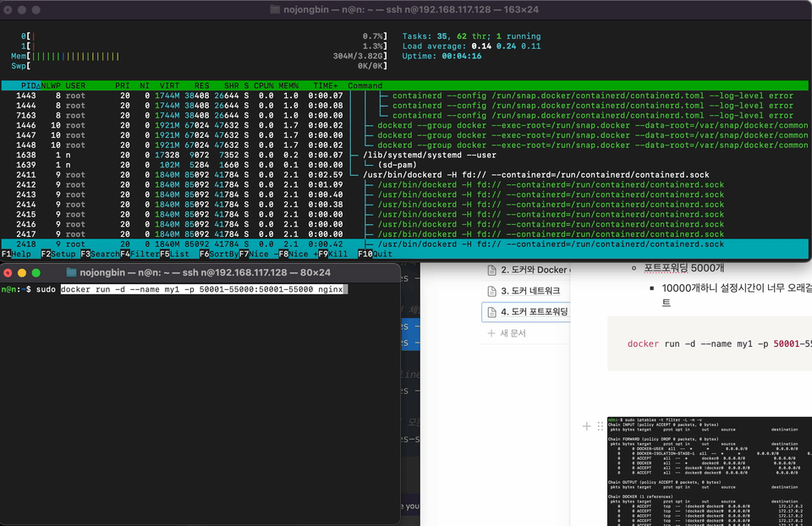Select highlighted process row PID 2418

click(x=405, y=244)
